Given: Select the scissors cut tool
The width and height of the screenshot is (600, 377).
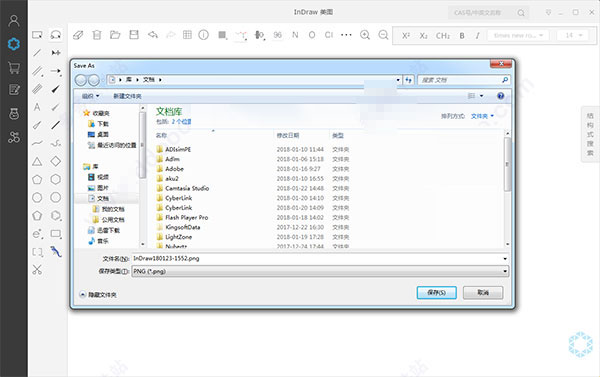Looking at the screenshot, I should 37,270.
